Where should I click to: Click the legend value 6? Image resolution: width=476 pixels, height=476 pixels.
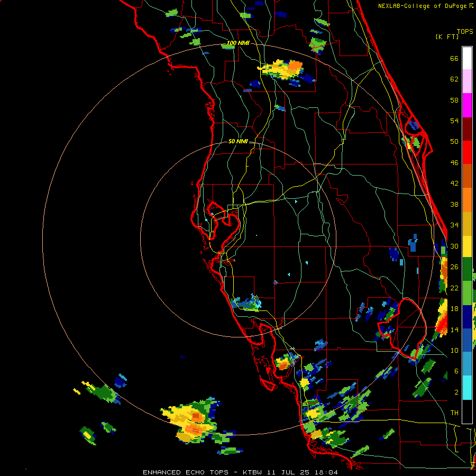click(x=456, y=371)
